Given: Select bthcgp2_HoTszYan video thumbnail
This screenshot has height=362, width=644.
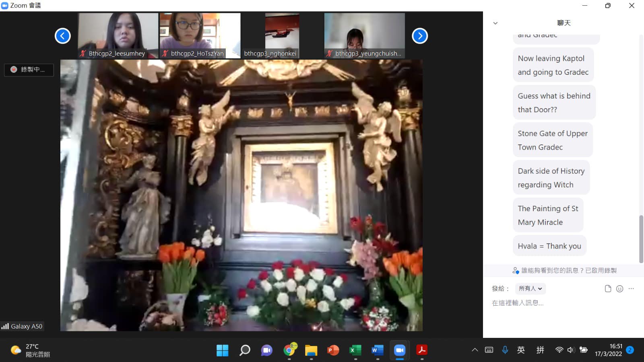Looking at the screenshot, I should pyautogui.click(x=200, y=36).
